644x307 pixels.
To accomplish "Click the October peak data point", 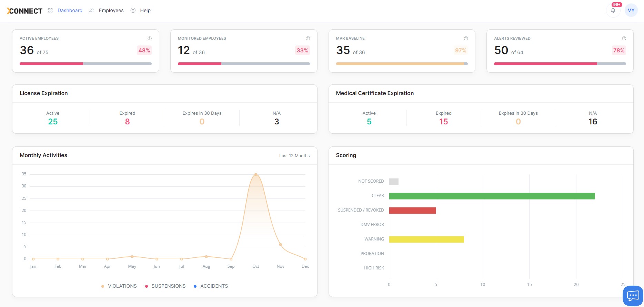I will [256, 174].
